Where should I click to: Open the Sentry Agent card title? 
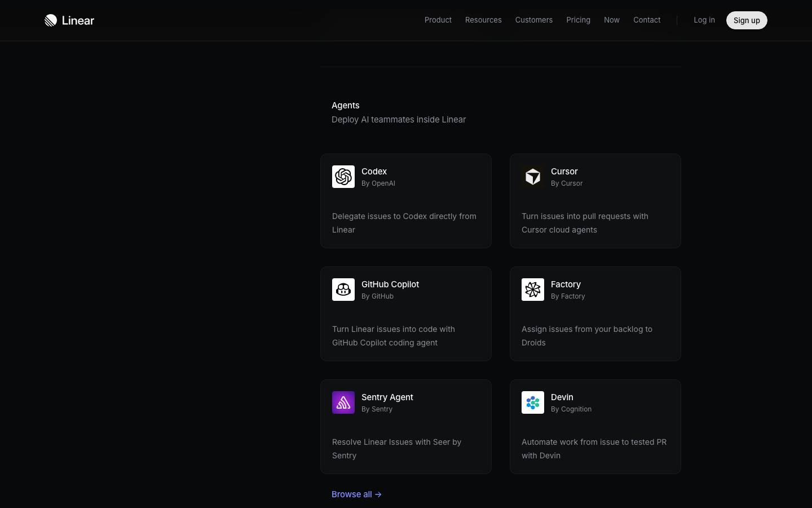(387, 397)
